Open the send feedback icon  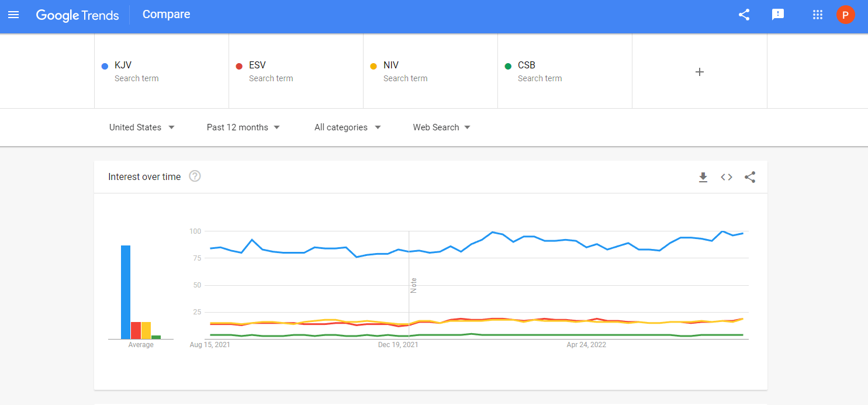[778, 15]
